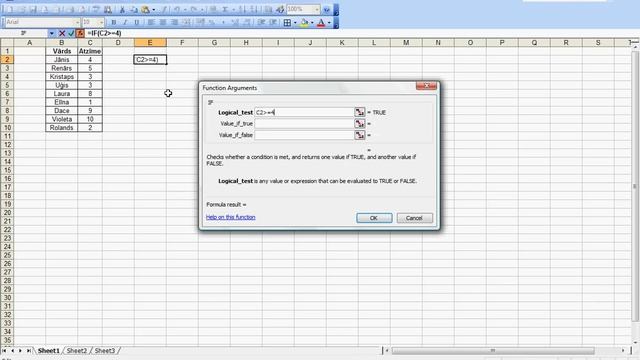Open the Name Box function dropdown arrow

click(x=52, y=33)
